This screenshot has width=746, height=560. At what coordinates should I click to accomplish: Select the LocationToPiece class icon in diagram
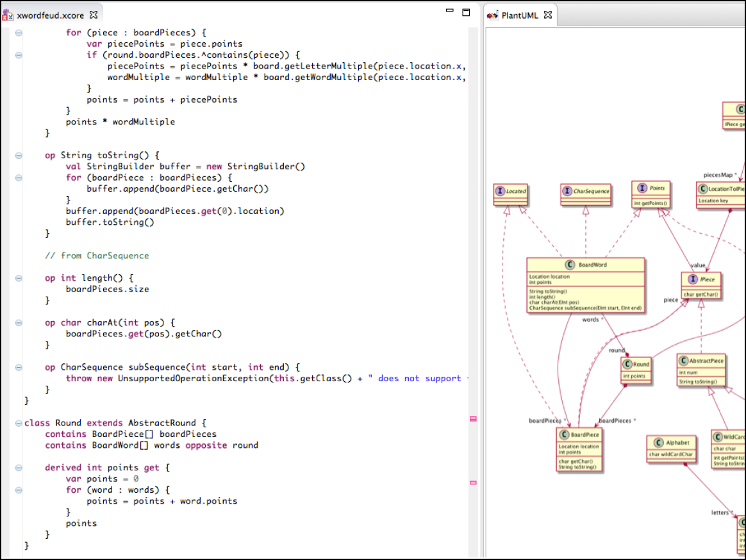(702, 189)
